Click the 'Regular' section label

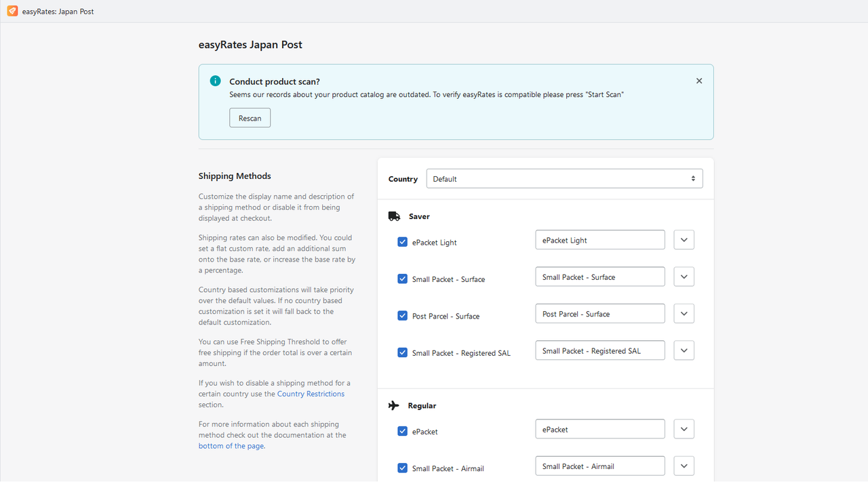(x=422, y=406)
